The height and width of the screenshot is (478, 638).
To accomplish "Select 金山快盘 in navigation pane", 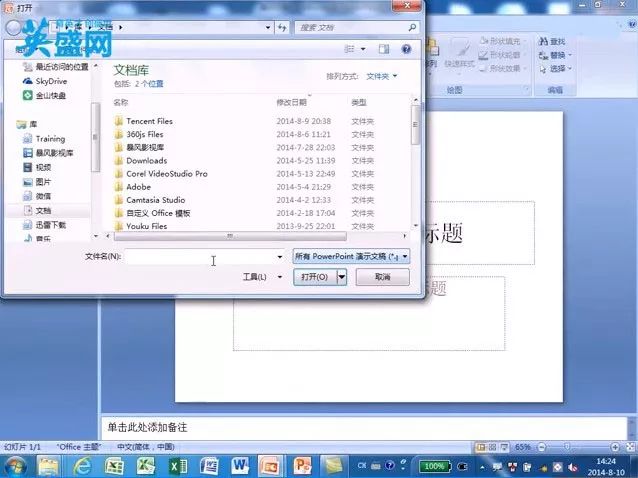I will click(x=50, y=96).
